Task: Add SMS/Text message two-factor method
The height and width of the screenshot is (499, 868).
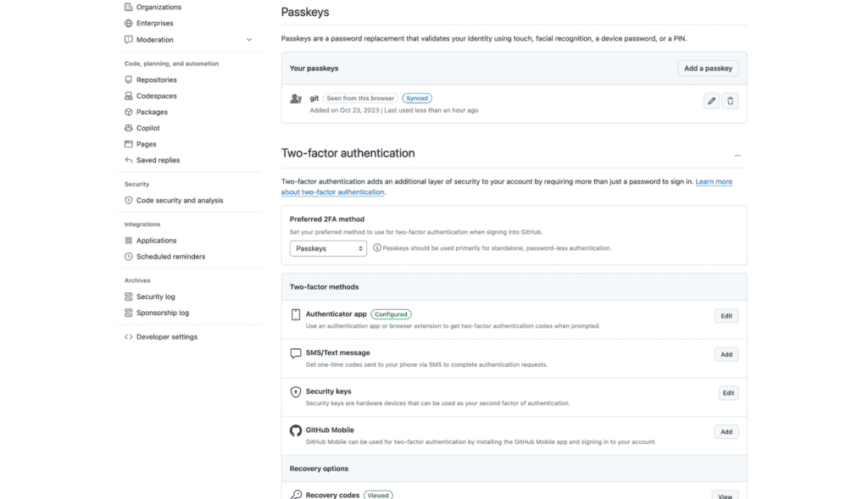Action: (726, 355)
